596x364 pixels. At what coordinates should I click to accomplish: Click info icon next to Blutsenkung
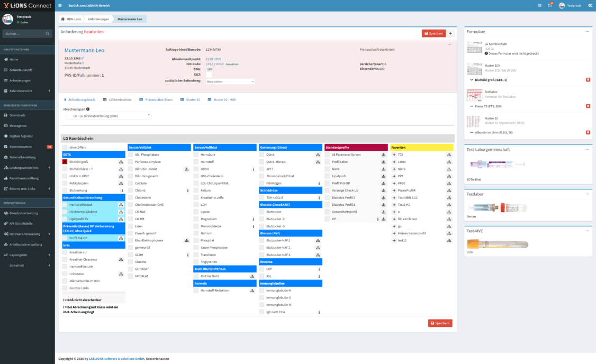pyautogui.click(x=122, y=190)
